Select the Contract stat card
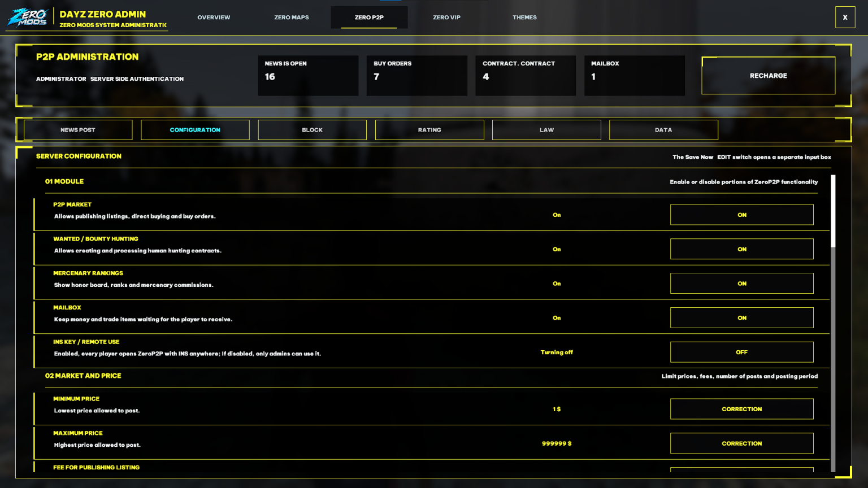This screenshot has height=488, width=868. (x=526, y=75)
